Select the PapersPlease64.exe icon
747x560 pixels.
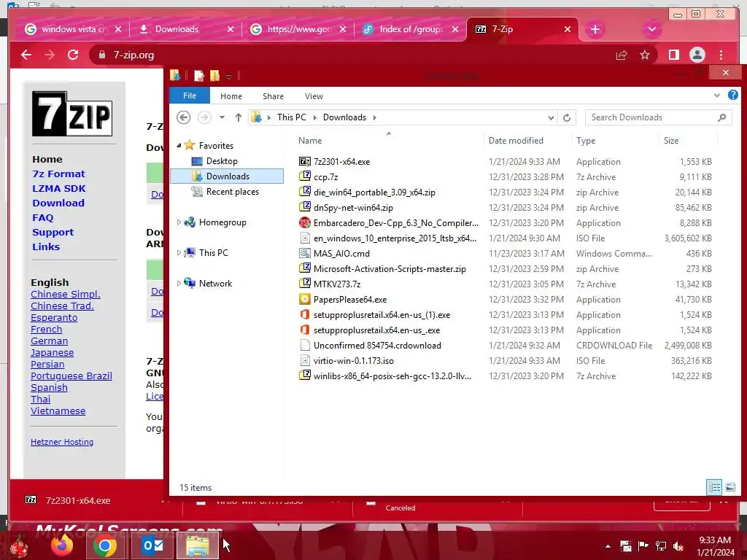pyautogui.click(x=305, y=300)
